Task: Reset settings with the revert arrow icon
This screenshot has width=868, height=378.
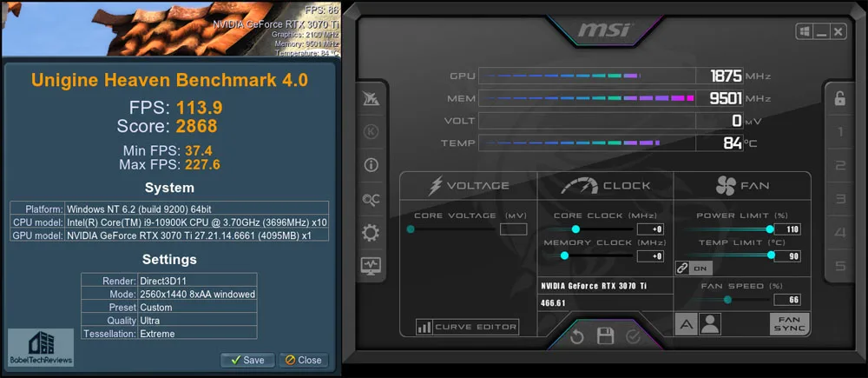Action: [x=577, y=336]
